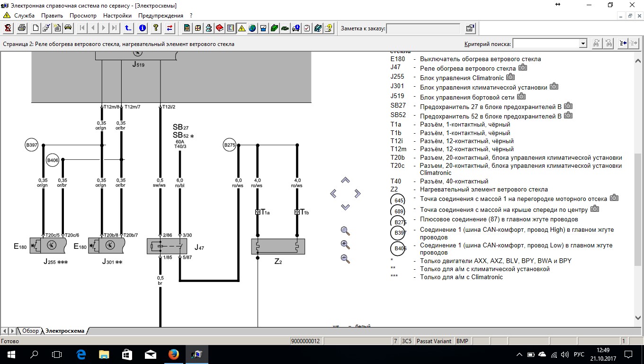The width and height of the screenshot is (644, 364).
Task: Click the globe icon in the toolbar
Action: click(252, 28)
